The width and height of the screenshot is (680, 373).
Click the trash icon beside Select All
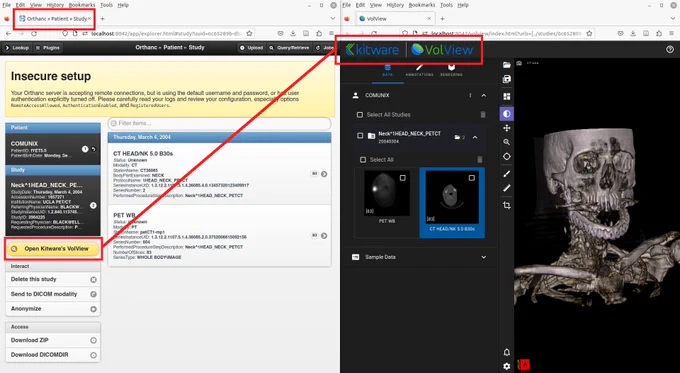coord(480,160)
